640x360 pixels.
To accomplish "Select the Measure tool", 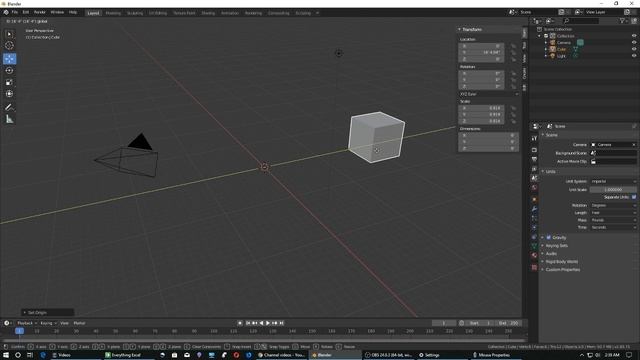I will click(x=9, y=119).
